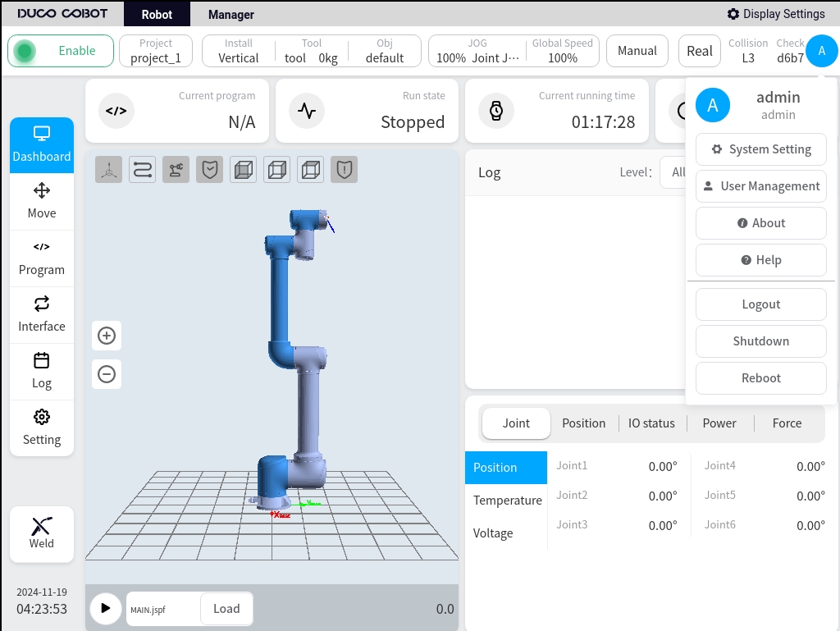Toggle the robot arm model icon
840x631 pixels.
[176, 170]
